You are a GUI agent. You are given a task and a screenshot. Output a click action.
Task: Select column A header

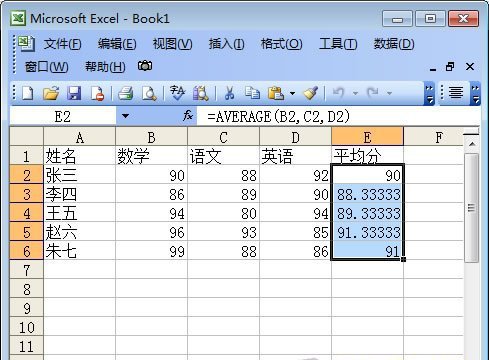pos(80,137)
